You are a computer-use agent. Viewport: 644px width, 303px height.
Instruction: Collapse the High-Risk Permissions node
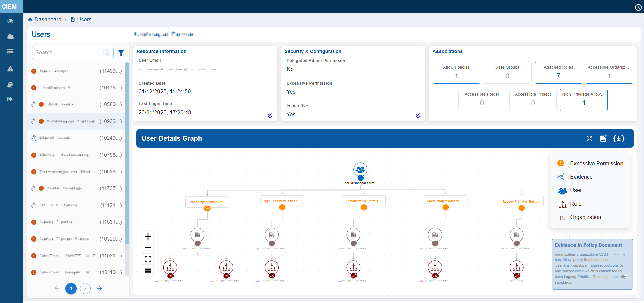282,207
